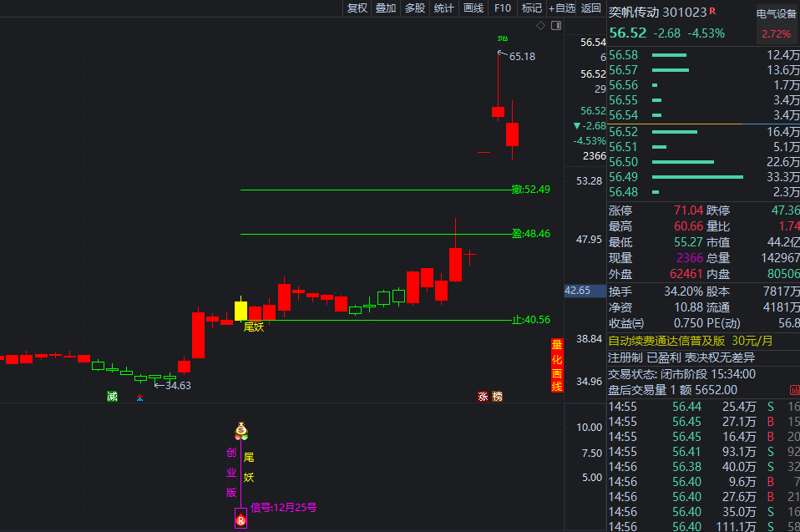Switch to 多股 multi-stock view
Image resolution: width=800 pixels, height=532 pixels.
click(x=415, y=8)
